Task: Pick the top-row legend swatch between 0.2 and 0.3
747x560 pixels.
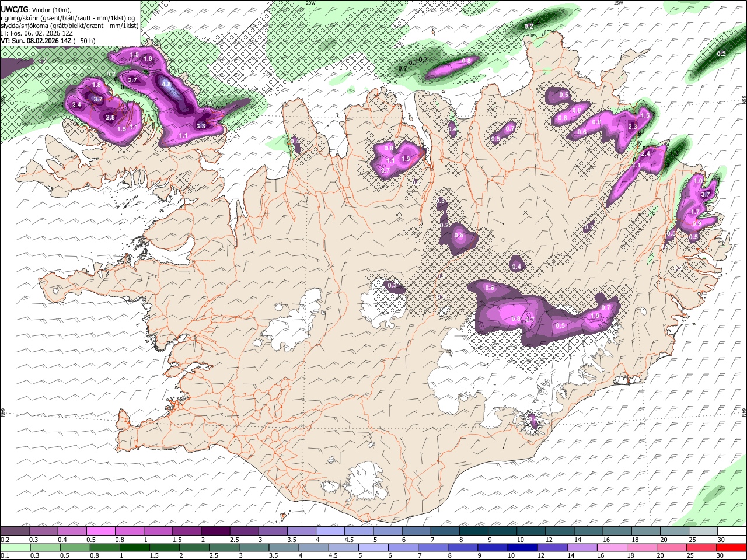Action: pos(14,531)
